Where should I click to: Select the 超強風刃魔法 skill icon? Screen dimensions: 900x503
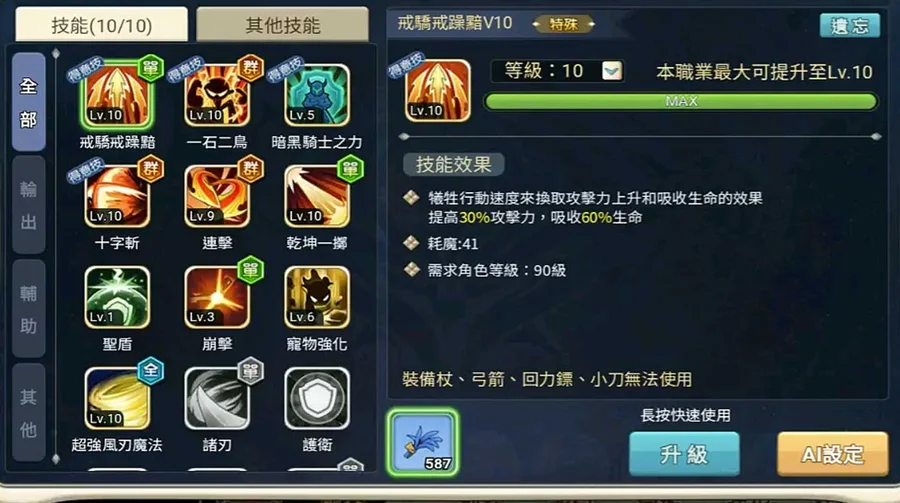point(117,398)
